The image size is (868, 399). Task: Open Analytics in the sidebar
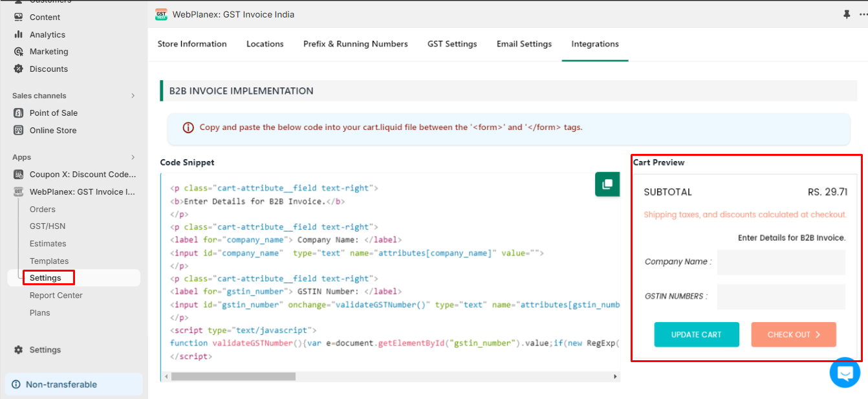[x=47, y=34]
